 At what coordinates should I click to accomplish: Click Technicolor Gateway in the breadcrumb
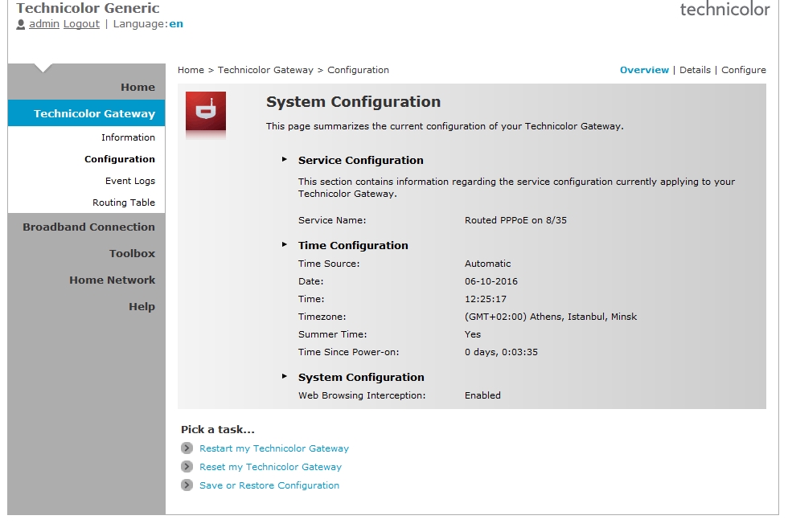[265, 70]
